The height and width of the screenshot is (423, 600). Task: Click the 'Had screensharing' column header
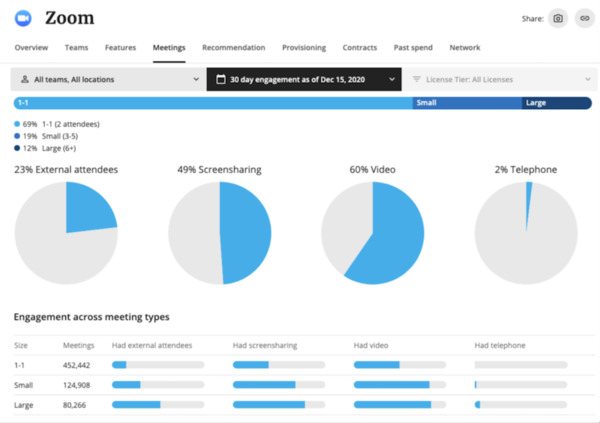(265, 345)
